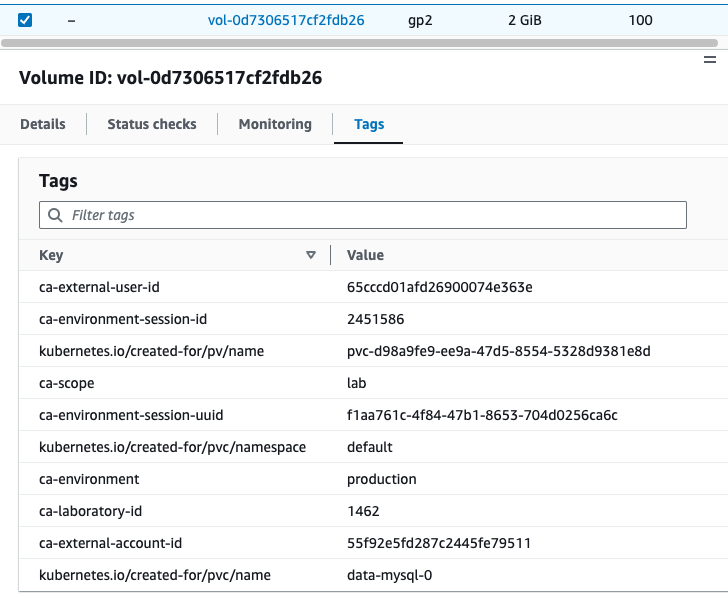Toggle the Key column sort arrow

[x=311, y=255]
